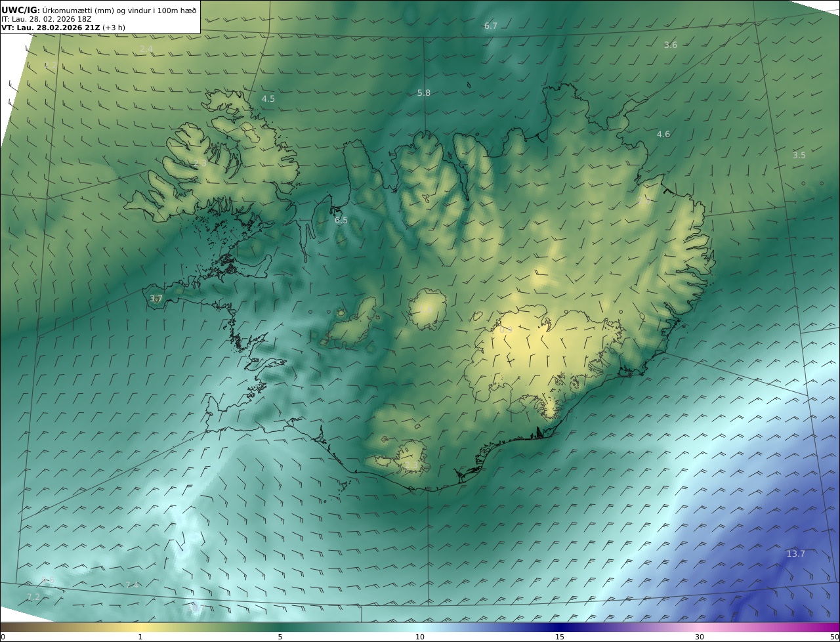Click the colorbar tick label "0"
Image resolution: width=840 pixels, height=642 pixels.
pyautogui.click(x=3, y=637)
